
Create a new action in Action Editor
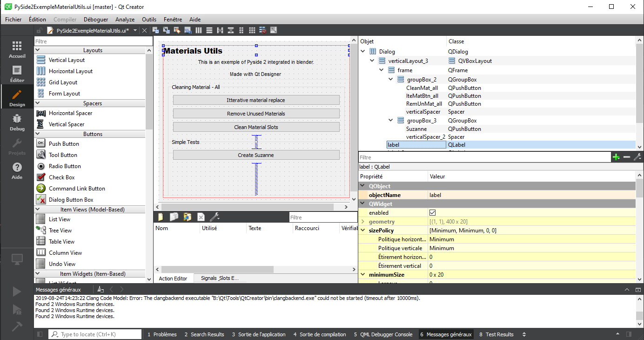tap(161, 217)
